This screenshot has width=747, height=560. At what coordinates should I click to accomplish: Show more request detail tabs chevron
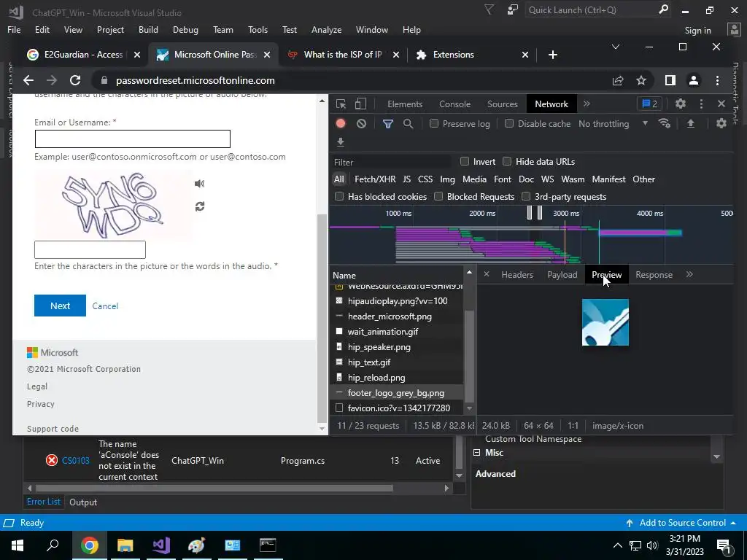(689, 274)
